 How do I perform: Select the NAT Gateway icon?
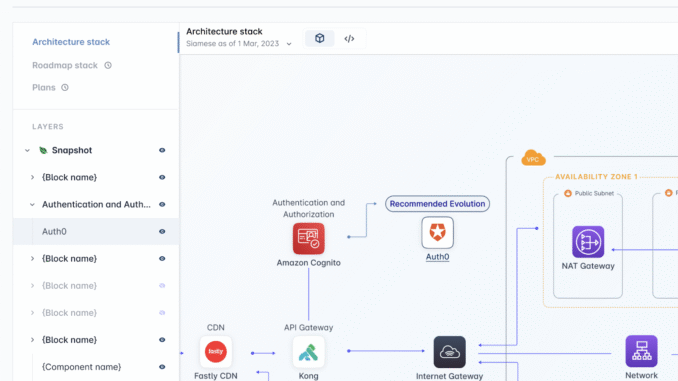[x=588, y=242]
